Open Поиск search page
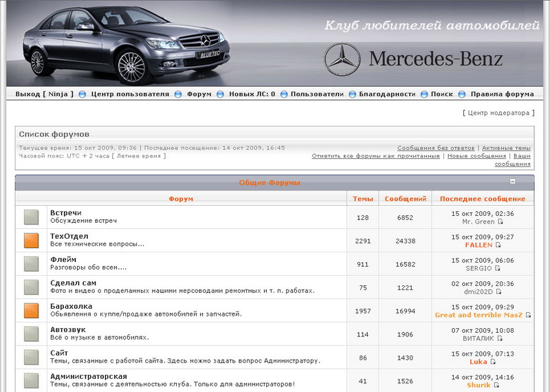 click(441, 94)
